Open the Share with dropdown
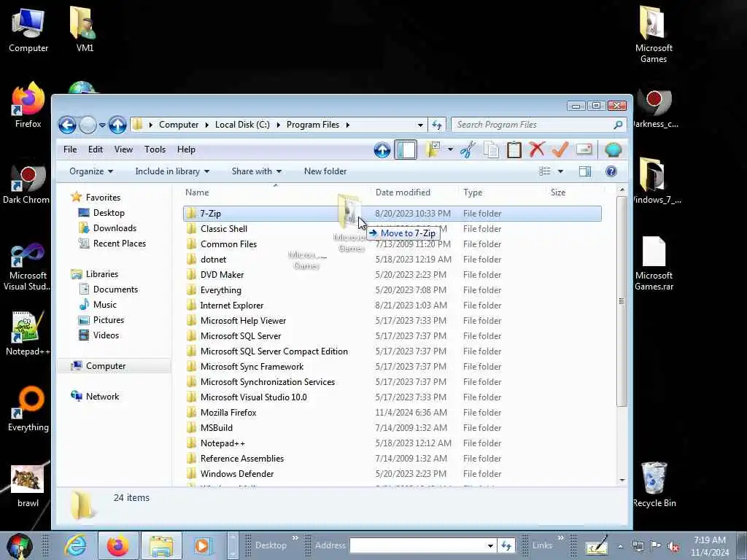Screen dimensions: 747x560 pos(256,171)
